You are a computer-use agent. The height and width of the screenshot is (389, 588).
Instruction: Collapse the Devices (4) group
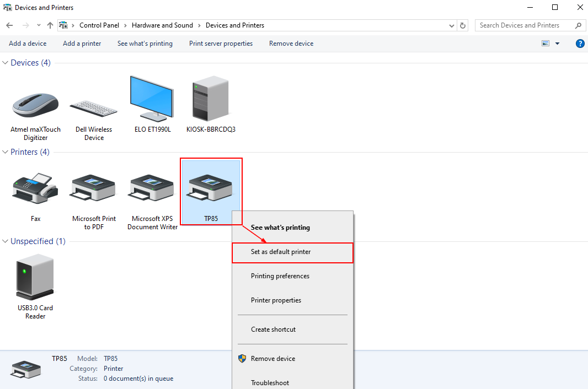pos(6,63)
